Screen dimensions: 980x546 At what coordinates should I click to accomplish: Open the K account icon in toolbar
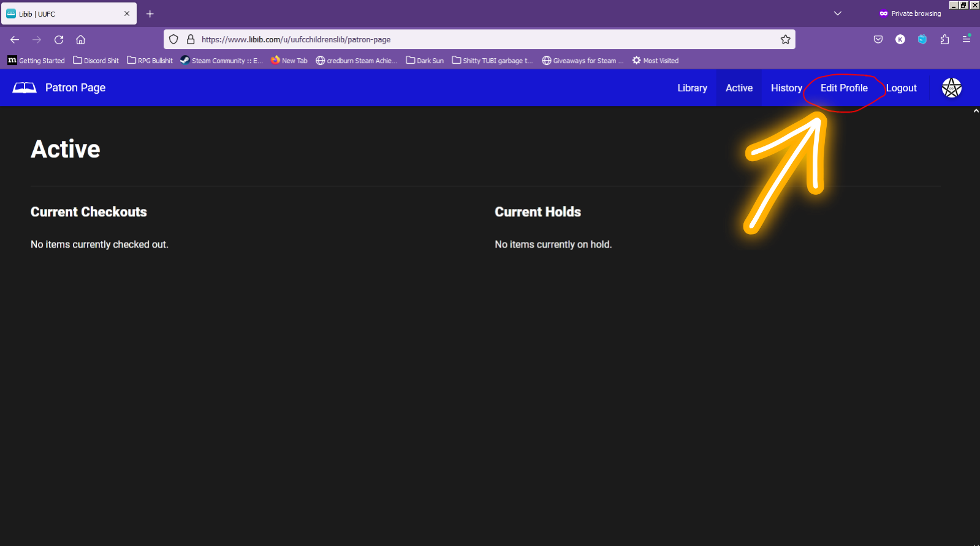[x=900, y=39]
